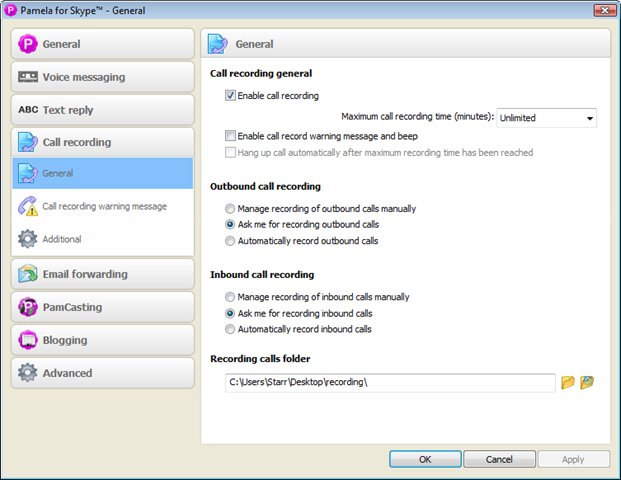Select Additional sub-item under Call recording
The height and width of the screenshot is (480, 621).
tap(103, 239)
